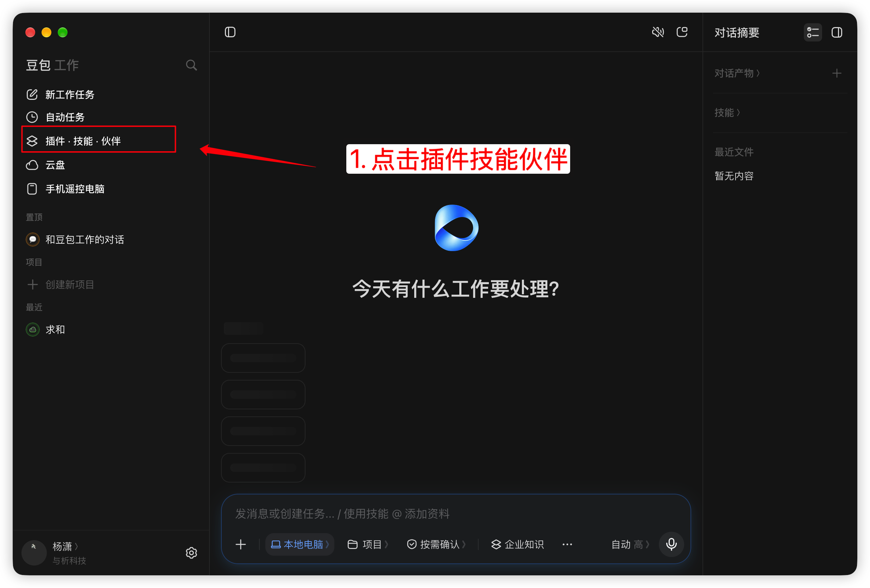Click the 豆包 工作 title

point(52,65)
